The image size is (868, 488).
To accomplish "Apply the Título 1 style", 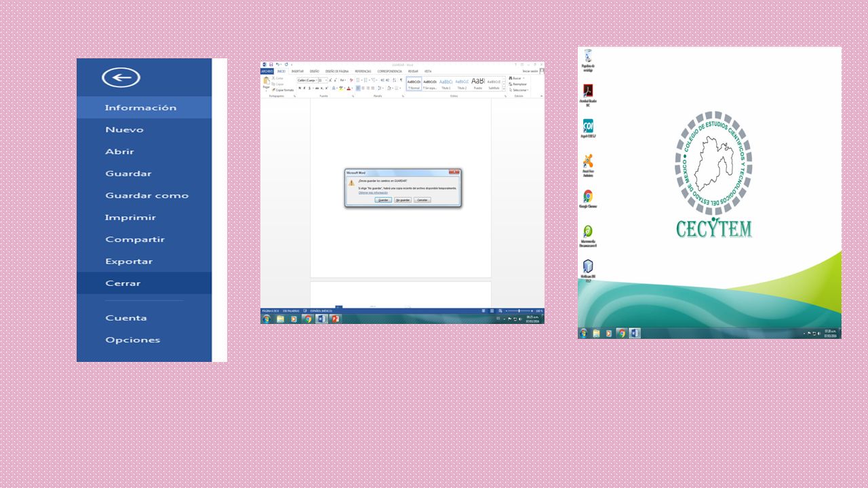I will click(446, 83).
